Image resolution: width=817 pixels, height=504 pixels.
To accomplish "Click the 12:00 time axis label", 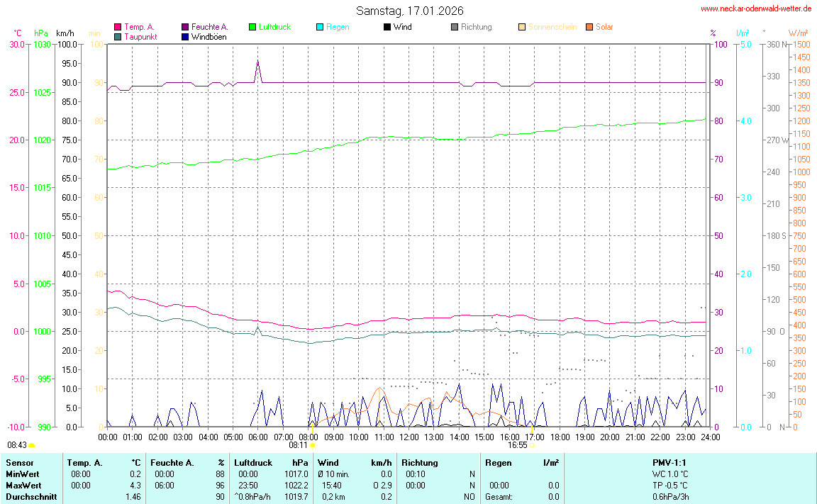I will (409, 437).
